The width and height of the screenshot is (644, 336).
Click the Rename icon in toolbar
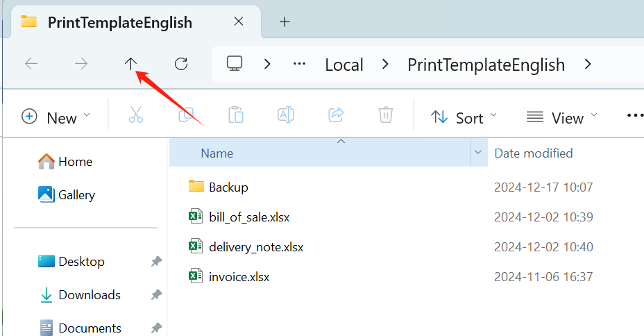[x=285, y=115]
